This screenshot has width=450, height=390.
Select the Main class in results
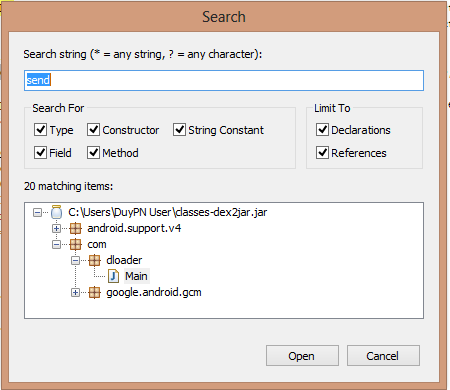(136, 276)
